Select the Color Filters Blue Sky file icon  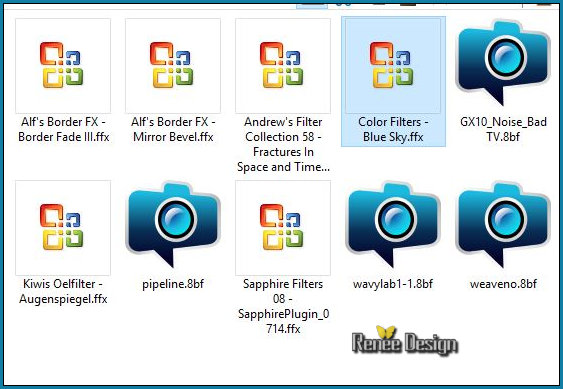393,66
